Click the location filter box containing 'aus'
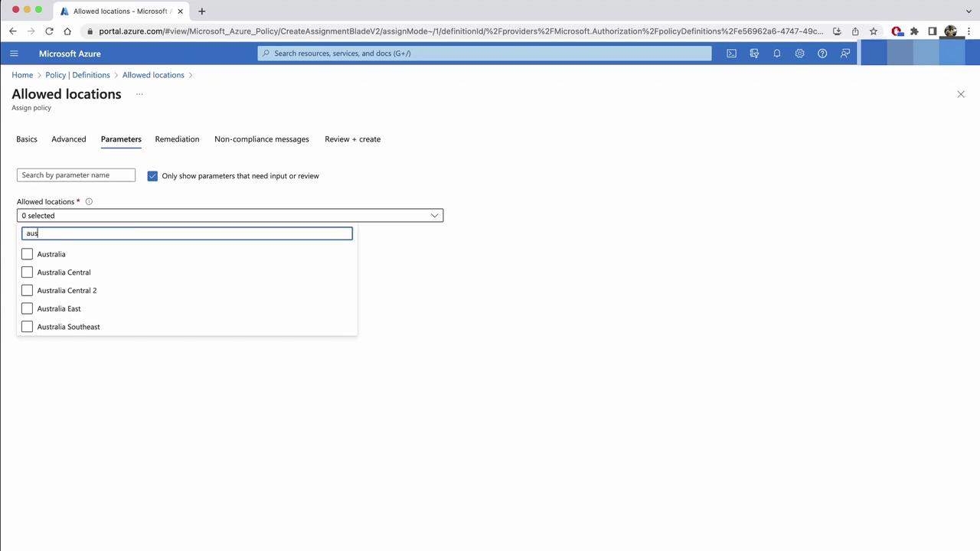 [187, 233]
